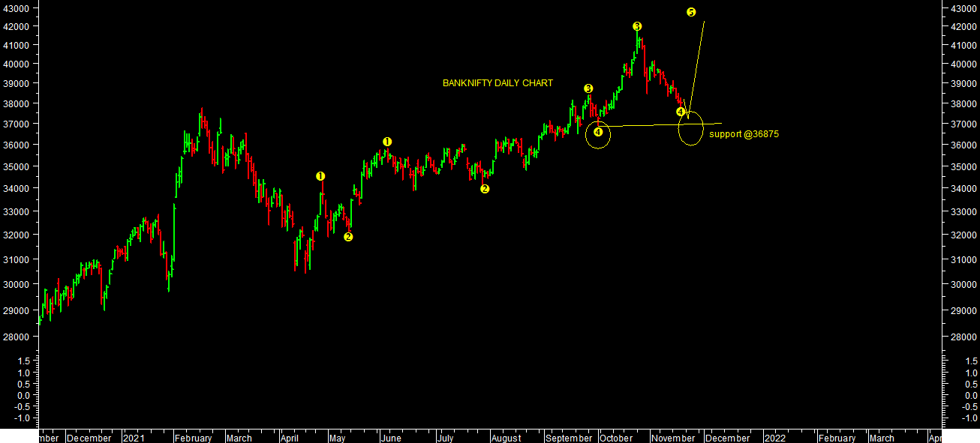
Task: Click the 28000 label on the left price axis
Action: (x=16, y=337)
